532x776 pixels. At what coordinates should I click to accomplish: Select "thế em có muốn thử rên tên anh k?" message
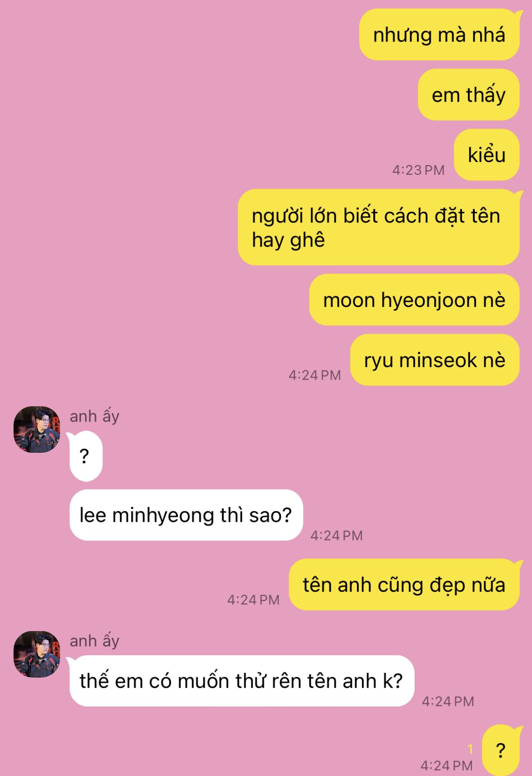pos(241,681)
